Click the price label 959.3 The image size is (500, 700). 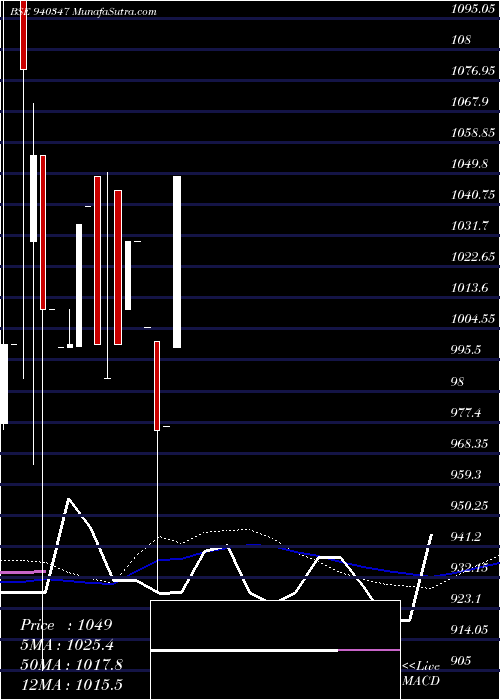click(x=467, y=474)
